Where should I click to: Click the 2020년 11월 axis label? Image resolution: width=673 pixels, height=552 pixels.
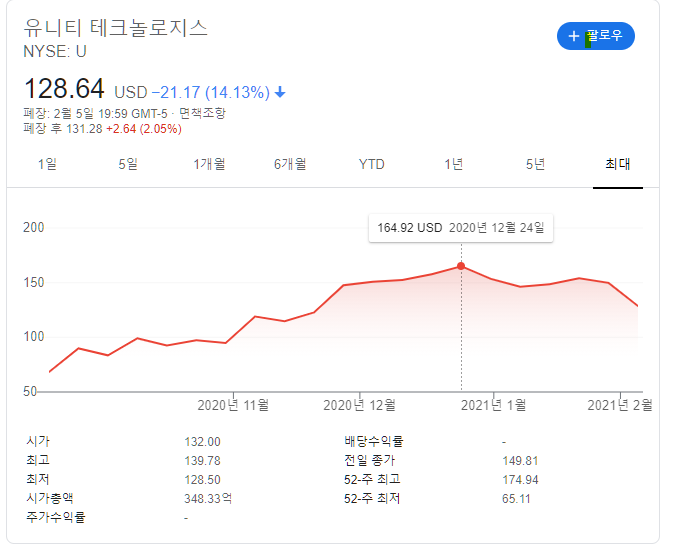pyautogui.click(x=233, y=405)
